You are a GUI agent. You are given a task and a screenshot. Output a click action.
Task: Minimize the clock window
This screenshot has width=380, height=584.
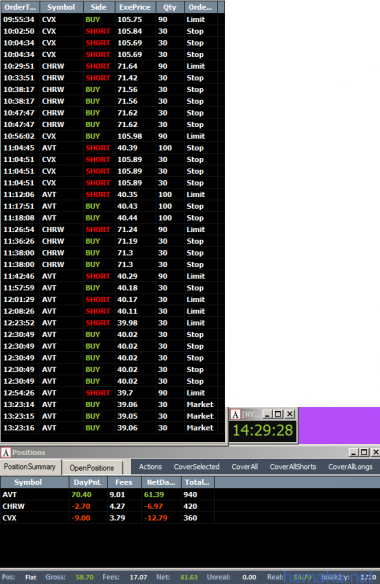pos(267,414)
